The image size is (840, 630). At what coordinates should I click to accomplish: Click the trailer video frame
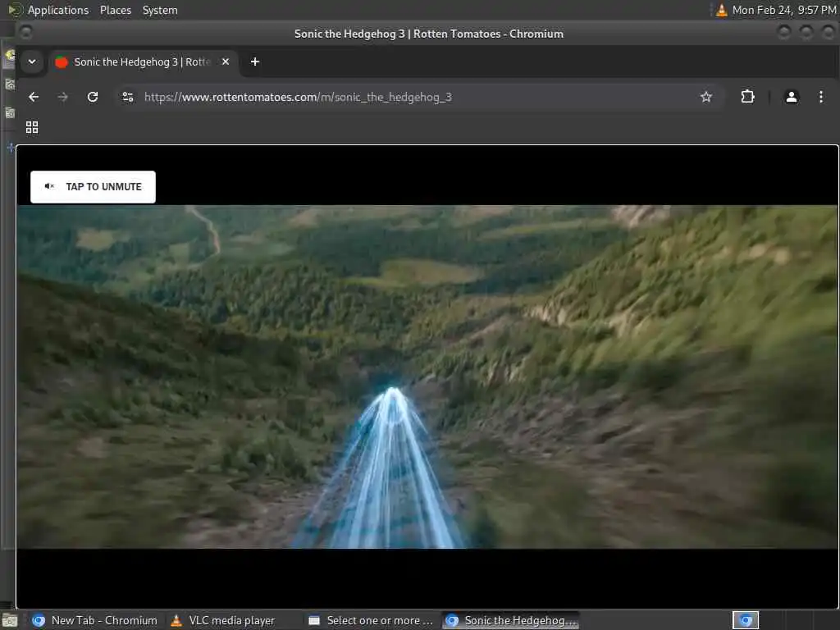(x=427, y=377)
